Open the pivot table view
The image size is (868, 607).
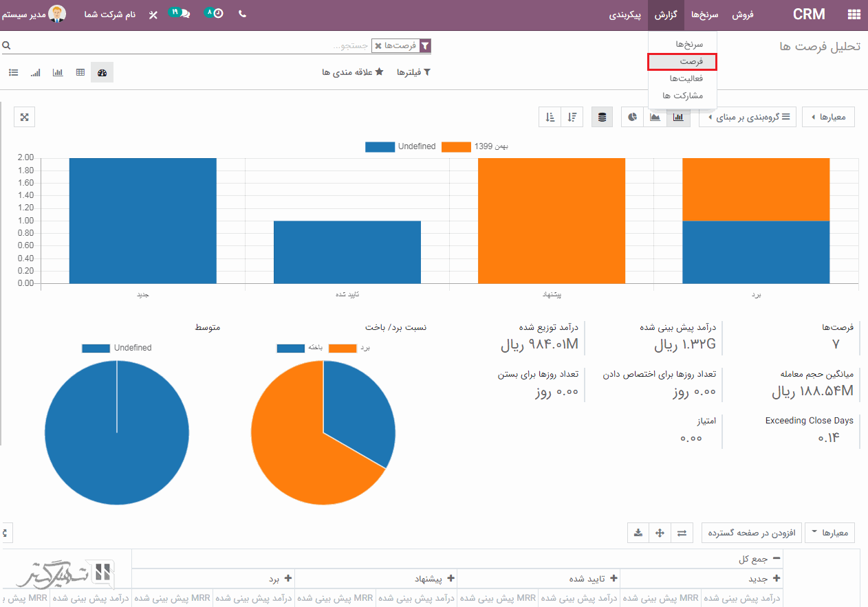[x=80, y=72]
